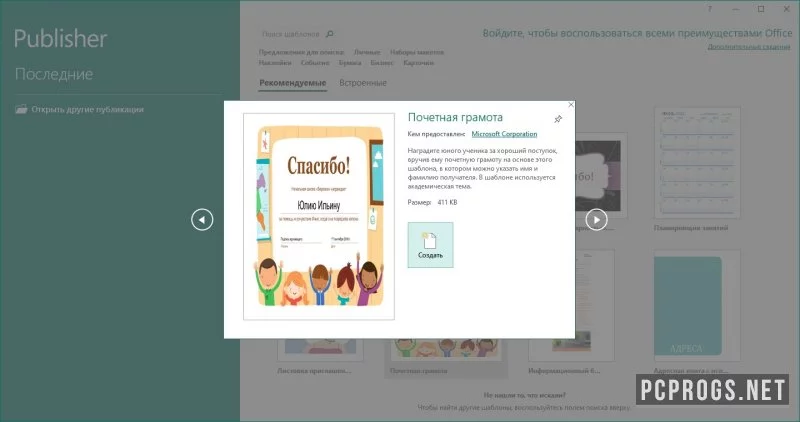This screenshot has height=422, width=800.
Task: Click the Publisher title text
Action: pos(60,39)
